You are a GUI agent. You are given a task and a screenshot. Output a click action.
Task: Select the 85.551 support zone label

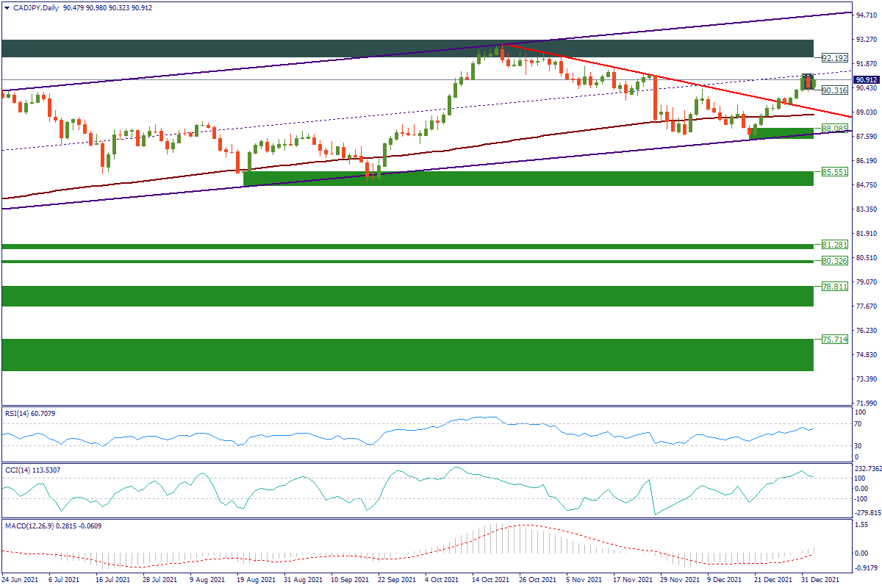point(834,171)
